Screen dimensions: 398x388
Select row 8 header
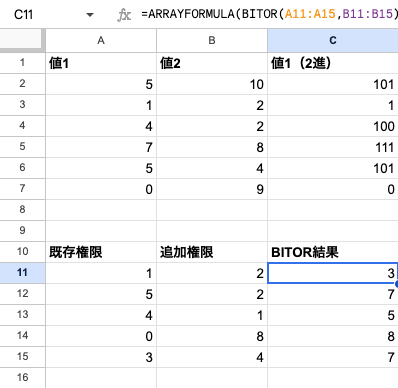22,210
